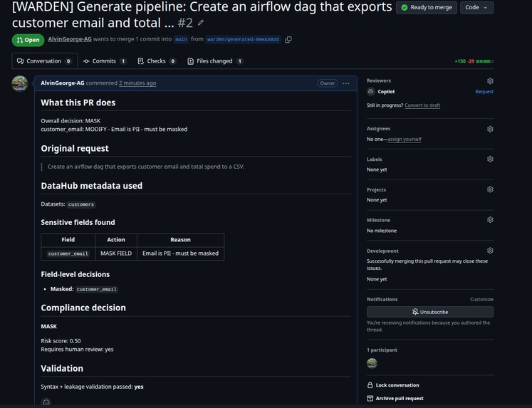Switch to the Checks tab
This screenshot has height=408, width=532.
(x=157, y=61)
